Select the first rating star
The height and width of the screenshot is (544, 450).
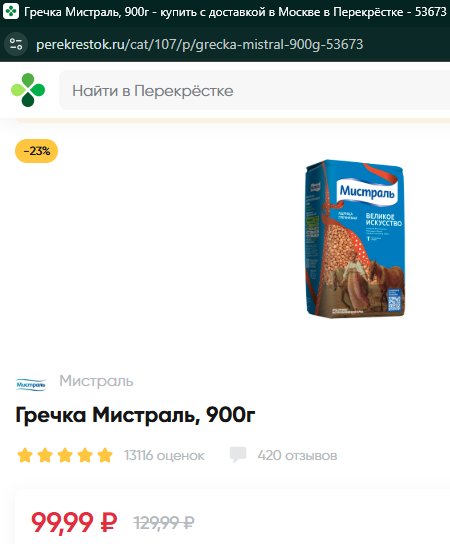coord(25,455)
